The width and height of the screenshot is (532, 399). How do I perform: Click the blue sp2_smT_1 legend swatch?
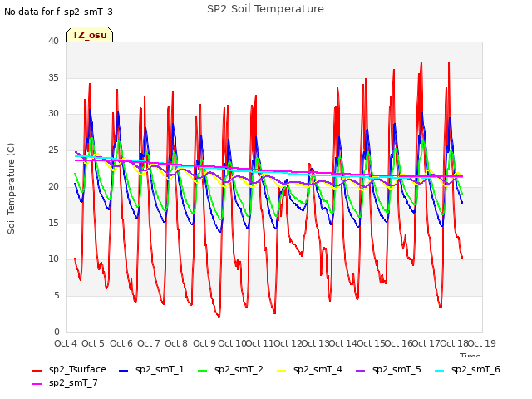pyautogui.click(x=124, y=371)
